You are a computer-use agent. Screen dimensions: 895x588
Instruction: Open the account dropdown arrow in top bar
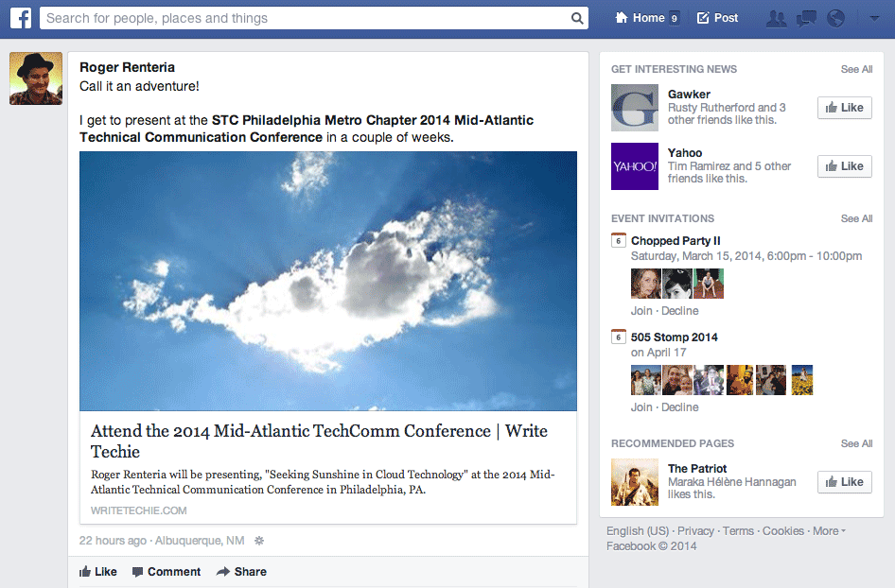873,18
